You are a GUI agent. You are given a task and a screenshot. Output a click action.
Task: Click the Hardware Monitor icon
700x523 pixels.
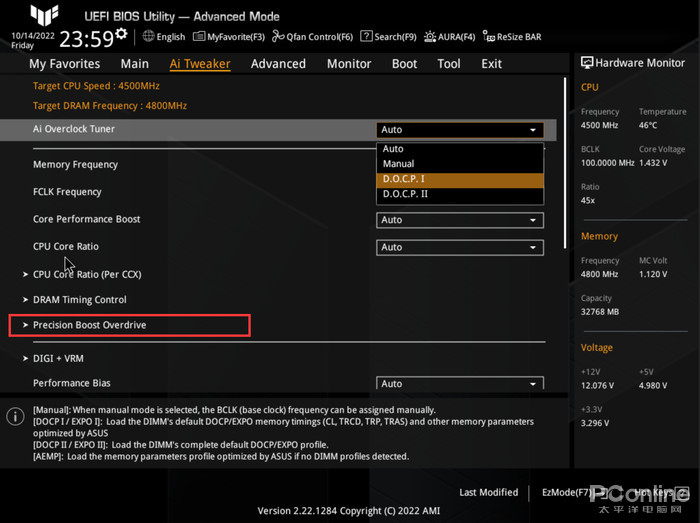click(587, 62)
